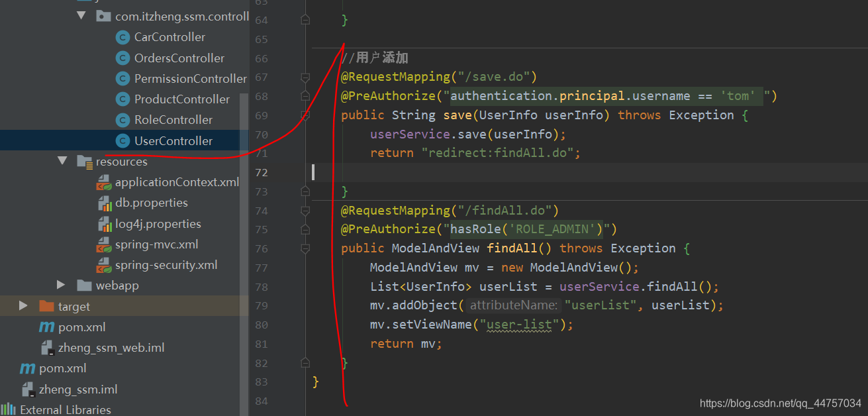Select log4j.properties in the tree
This screenshot has height=416, width=868.
pyautogui.click(x=158, y=224)
